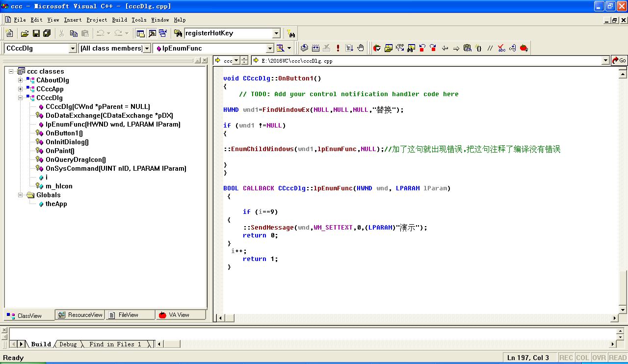
Task: Open Visual Assist options tomato-check icon
Action: (377, 48)
